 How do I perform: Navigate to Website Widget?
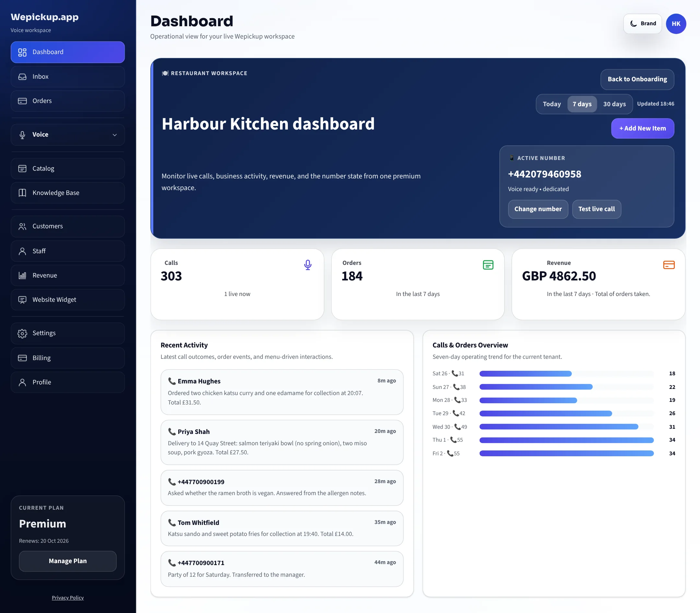68,300
